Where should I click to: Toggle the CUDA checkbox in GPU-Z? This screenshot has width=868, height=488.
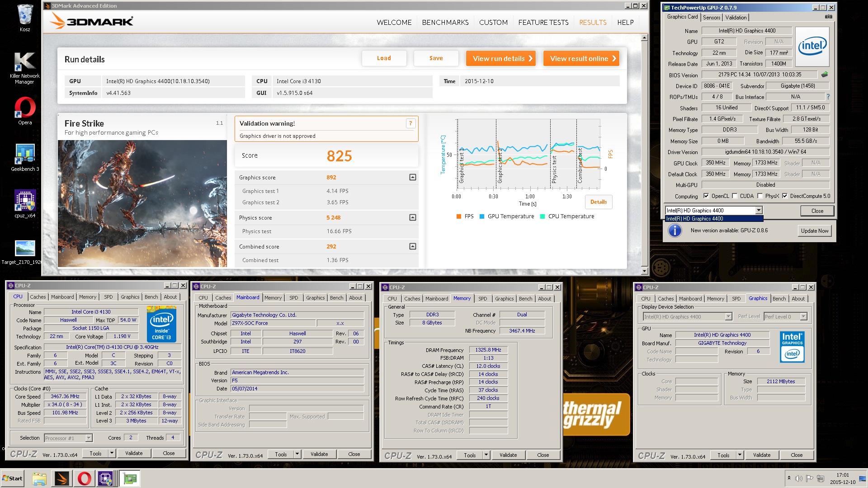[x=735, y=196]
